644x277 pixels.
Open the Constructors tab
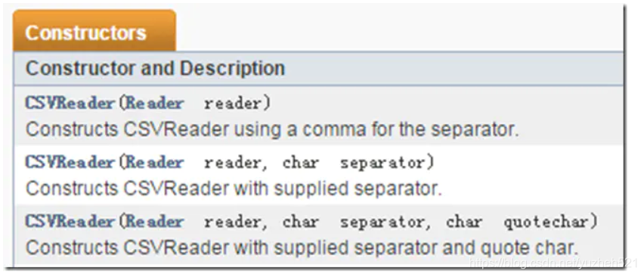94,32
